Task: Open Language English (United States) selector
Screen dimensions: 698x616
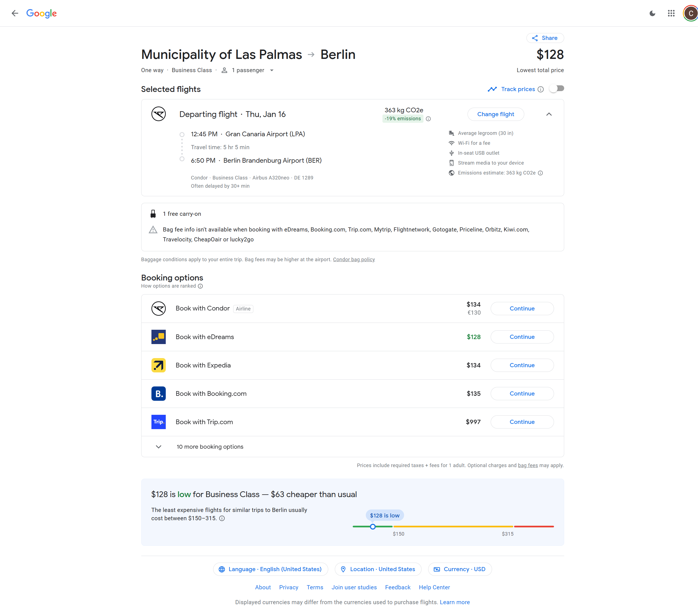Action: pos(270,569)
